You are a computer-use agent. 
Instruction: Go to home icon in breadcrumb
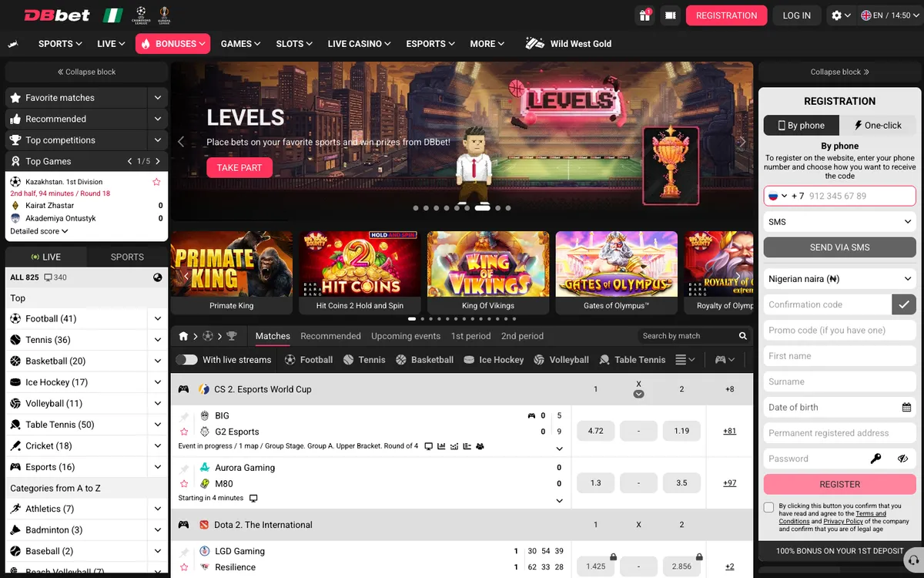(x=183, y=336)
